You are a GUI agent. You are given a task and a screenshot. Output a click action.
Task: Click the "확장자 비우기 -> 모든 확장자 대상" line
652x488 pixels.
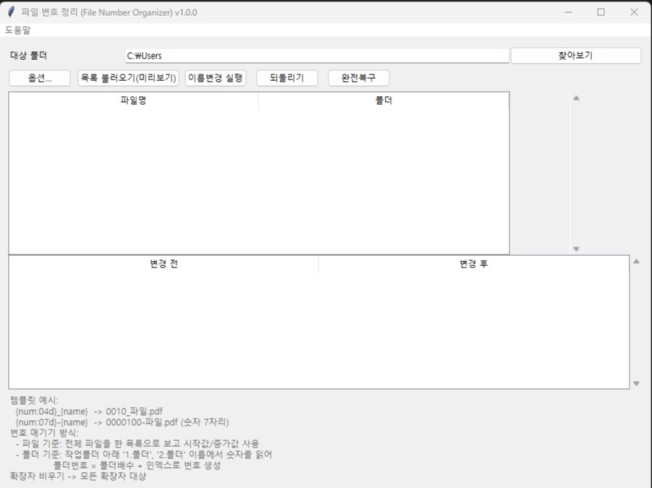point(78,476)
